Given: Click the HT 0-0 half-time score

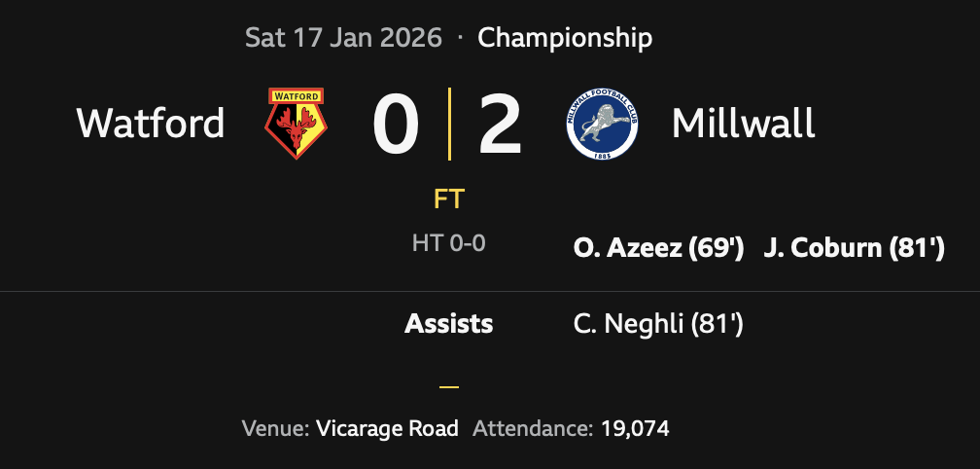Looking at the screenshot, I should (x=448, y=243).
